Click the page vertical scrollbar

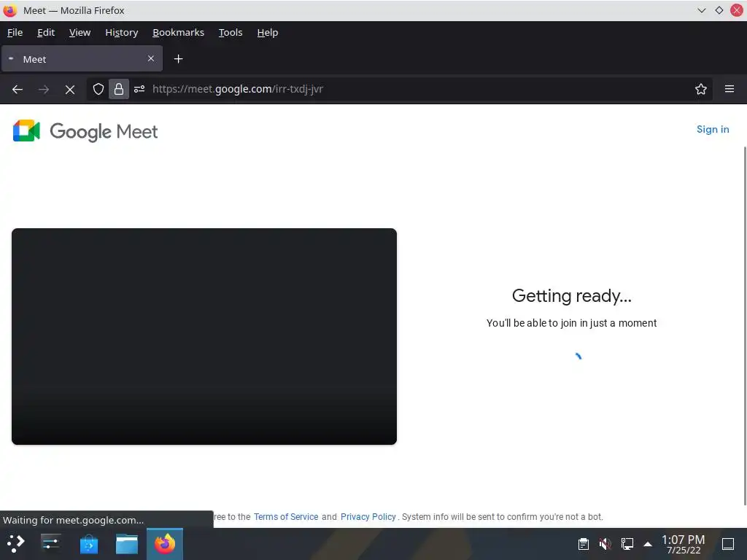pyautogui.click(x=745, y=326)
